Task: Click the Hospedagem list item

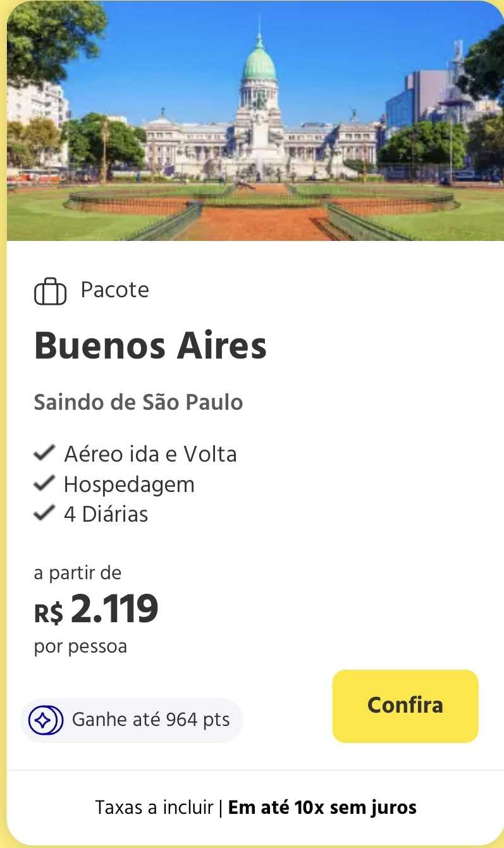Action: [x=129, y=484]
